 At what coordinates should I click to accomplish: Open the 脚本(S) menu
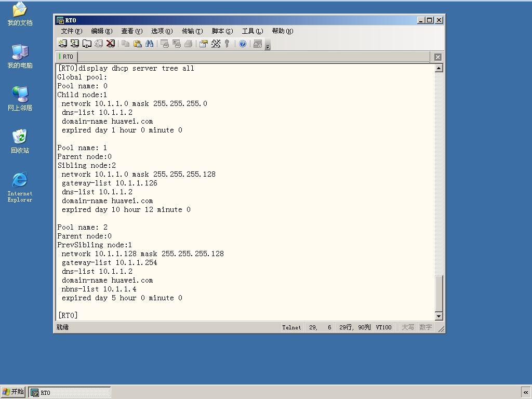point(222,31)
